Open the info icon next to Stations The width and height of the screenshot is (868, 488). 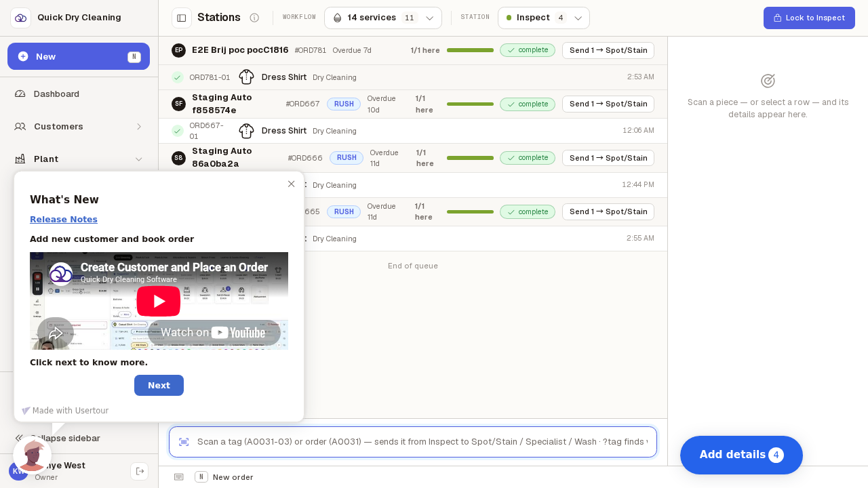[254, 18]
